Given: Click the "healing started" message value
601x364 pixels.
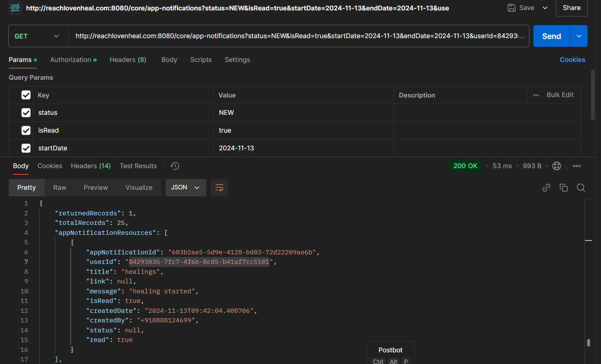Looking at the screenshot, I should [162, 291].
